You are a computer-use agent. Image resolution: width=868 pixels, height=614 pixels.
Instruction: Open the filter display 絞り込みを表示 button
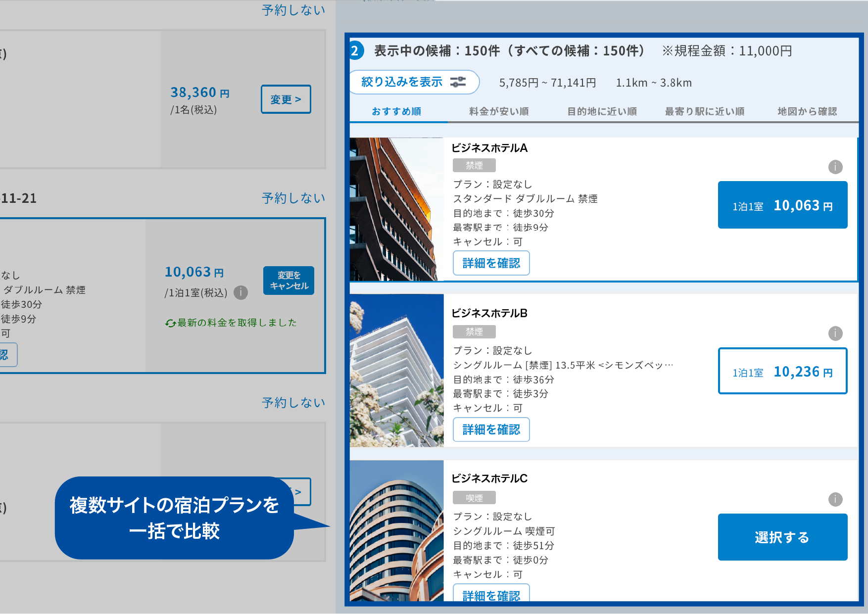click(x=414, y=82)
